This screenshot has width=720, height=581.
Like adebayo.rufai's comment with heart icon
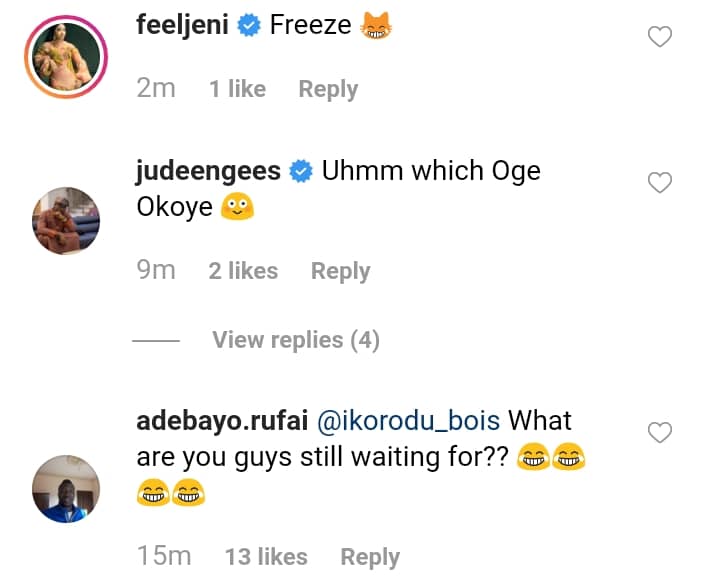(660, 433)
